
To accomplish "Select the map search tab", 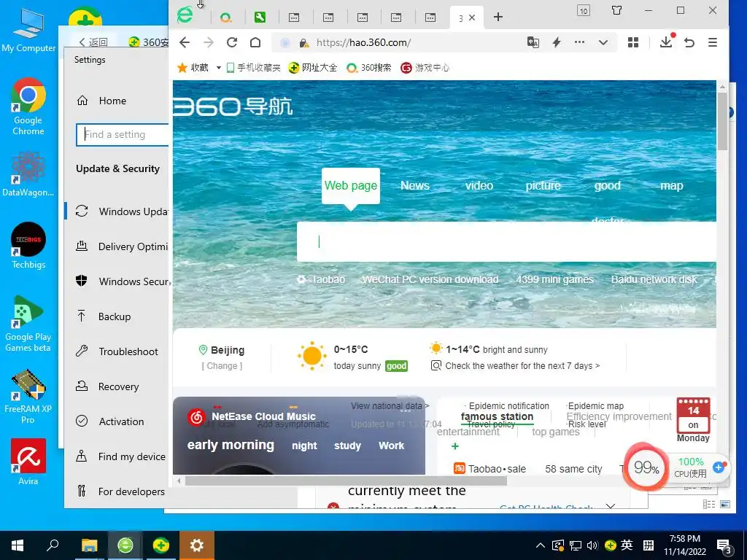I will [671, 186].
